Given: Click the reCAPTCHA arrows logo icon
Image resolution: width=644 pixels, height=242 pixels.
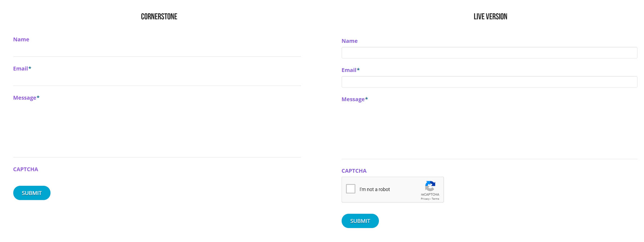Looking at the screenshot, I should (x=430, y=186).
